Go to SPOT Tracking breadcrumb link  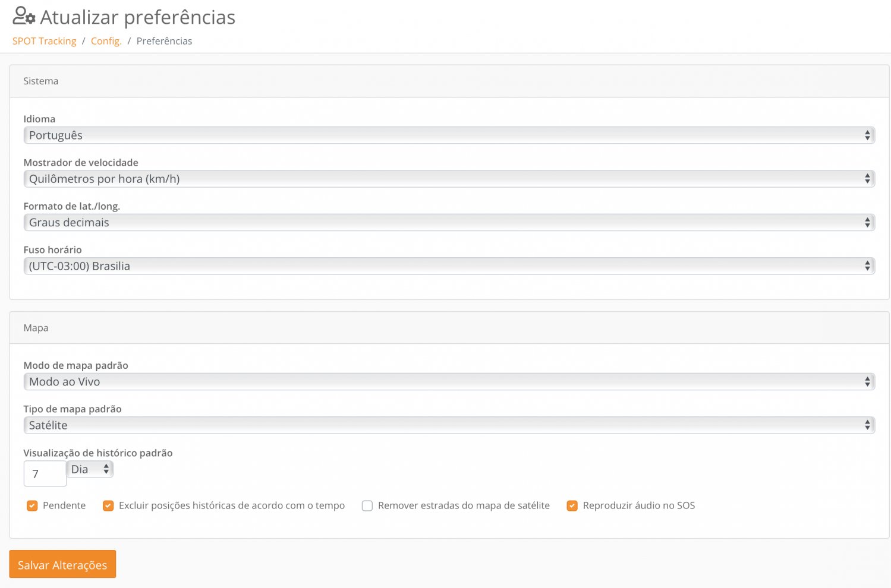pos(45,41)
